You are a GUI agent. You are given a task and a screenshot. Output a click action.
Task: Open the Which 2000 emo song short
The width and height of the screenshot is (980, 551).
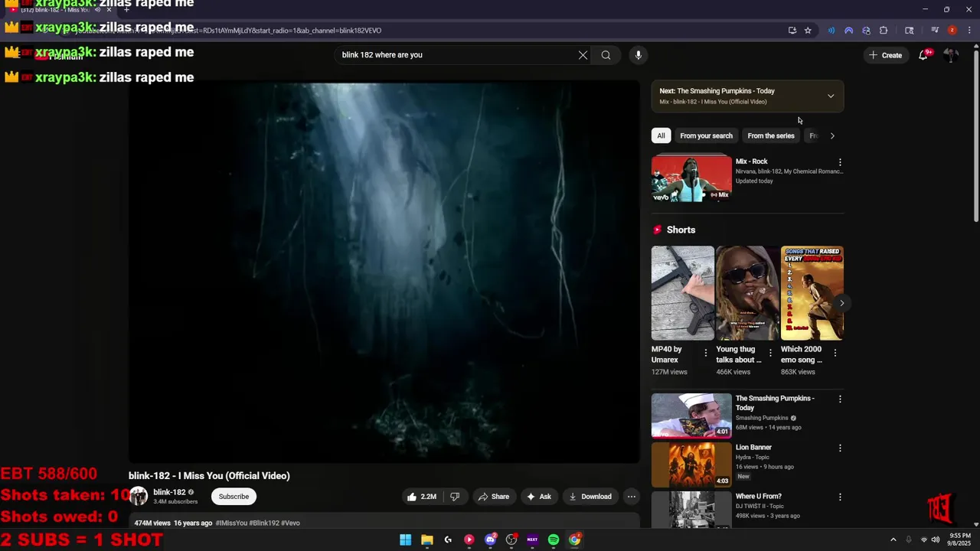pyautogui.click(x=812, y=293)
